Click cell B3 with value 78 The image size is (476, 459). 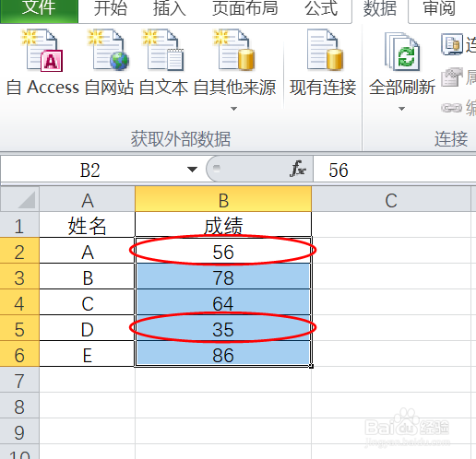[223, 277]
